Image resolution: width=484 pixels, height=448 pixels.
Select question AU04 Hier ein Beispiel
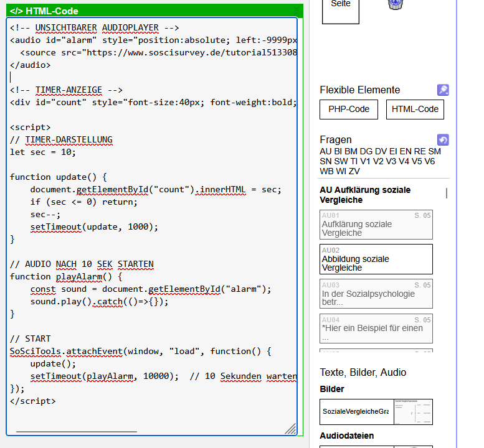(x=376, y=329)
